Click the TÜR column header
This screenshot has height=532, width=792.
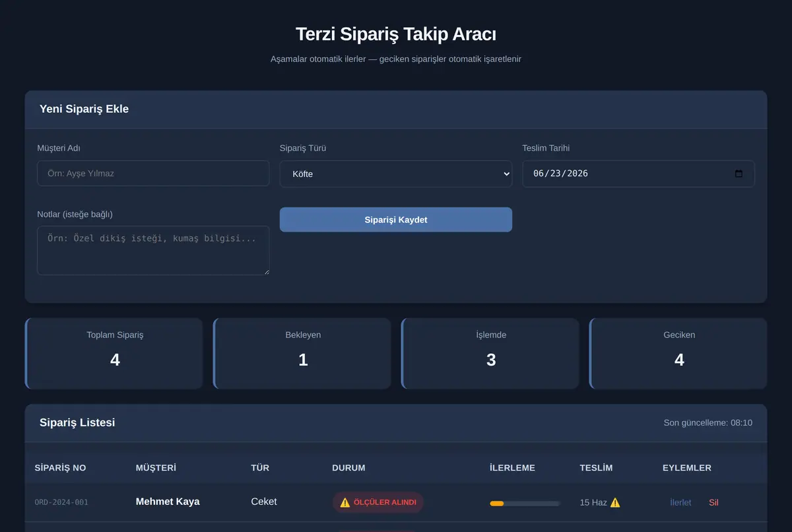click(x=260, y=467)
